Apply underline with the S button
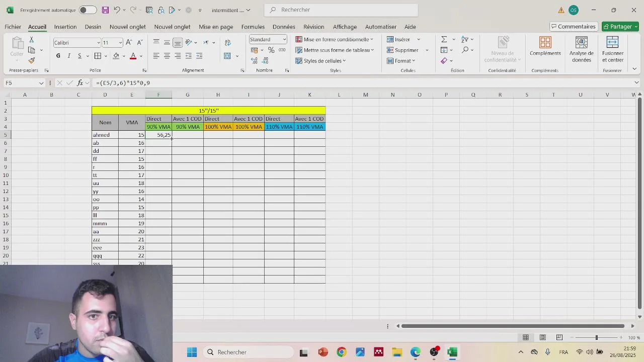Image resolution: width=644 pixels, height=362 pixels. [79, 56]
